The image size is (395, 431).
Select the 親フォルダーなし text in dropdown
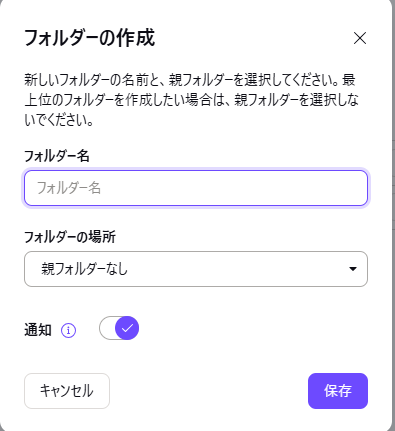pos(84,269)
